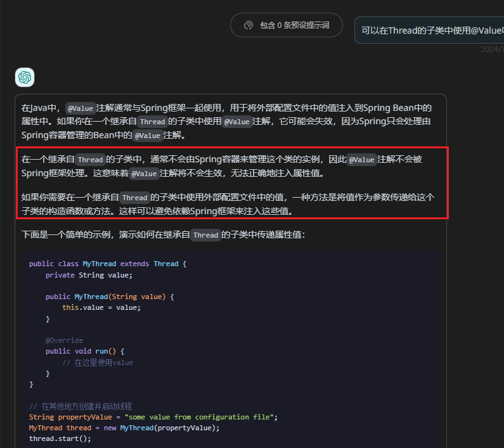Click the thread.start() line in the code
504x448 pixels.
(x=60, y=438)
